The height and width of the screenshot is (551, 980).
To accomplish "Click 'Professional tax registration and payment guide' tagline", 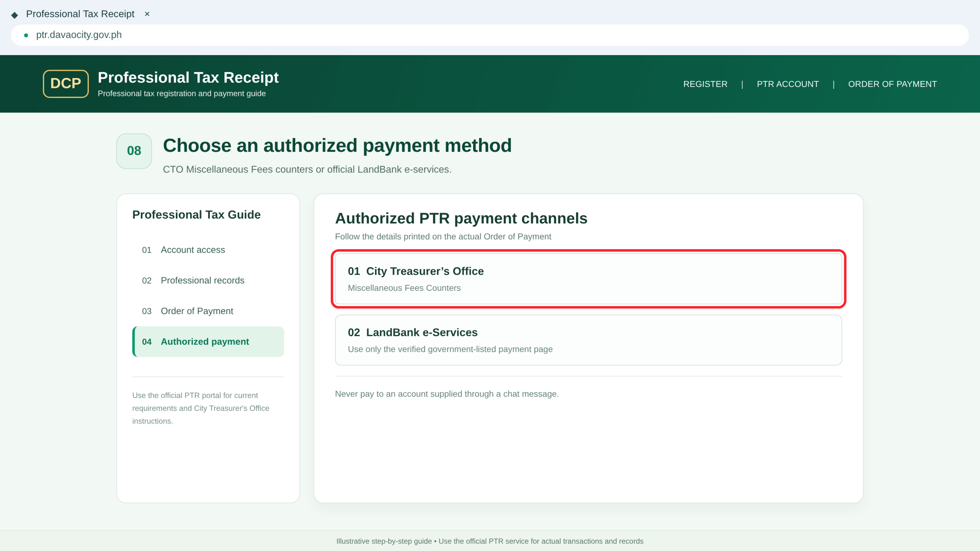I will tap(182, 94).
